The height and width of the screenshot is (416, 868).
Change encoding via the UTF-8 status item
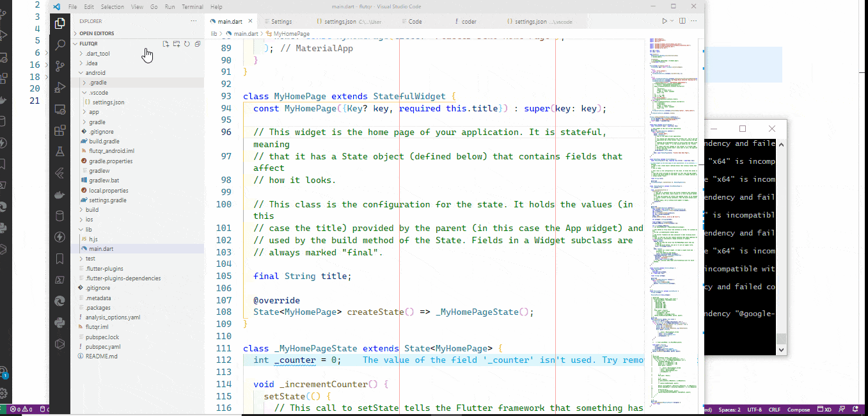(755, 410)
